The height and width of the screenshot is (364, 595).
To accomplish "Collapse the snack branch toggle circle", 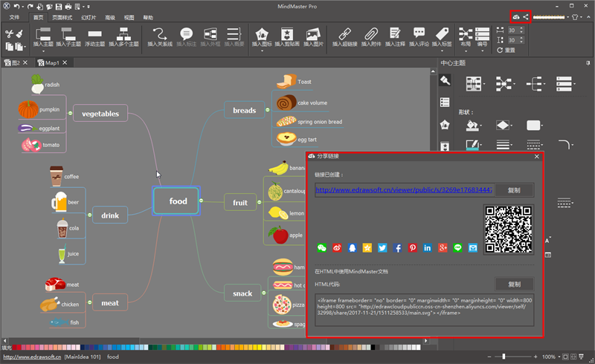I will (x=264, y=293).
